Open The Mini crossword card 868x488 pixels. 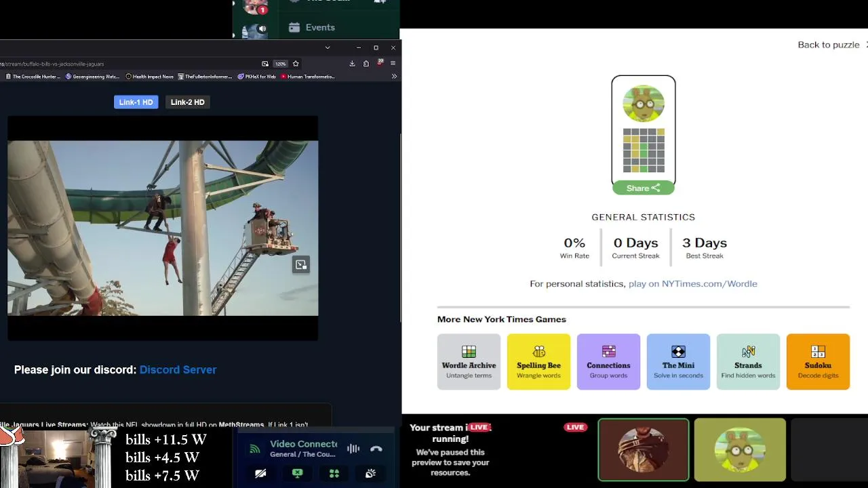tap(679, 362)
